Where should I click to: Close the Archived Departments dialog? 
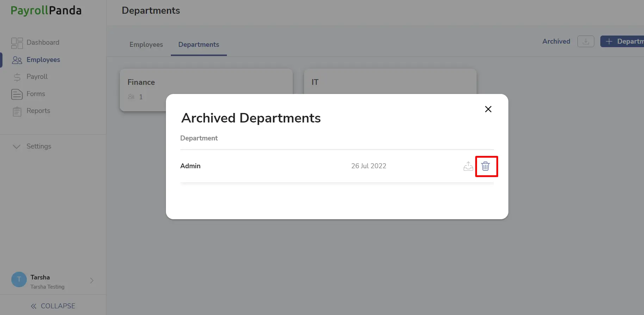(x=488, y=109)
